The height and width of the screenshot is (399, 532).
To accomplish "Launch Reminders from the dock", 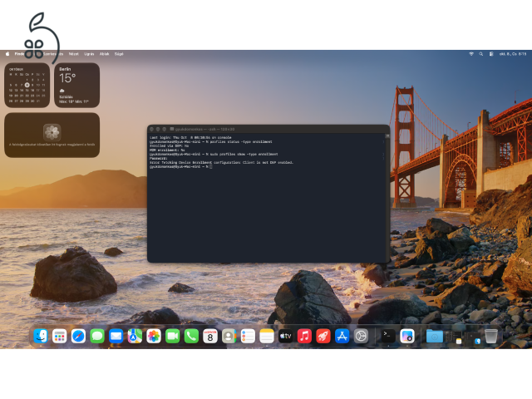I will point(248,336).
